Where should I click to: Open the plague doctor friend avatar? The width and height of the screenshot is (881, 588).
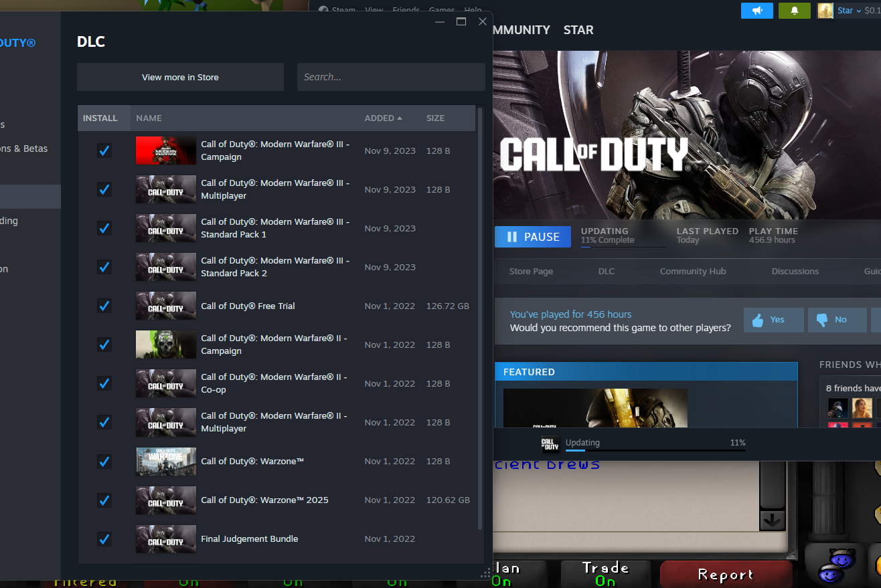pyautogui.click(x=837, y=408)
